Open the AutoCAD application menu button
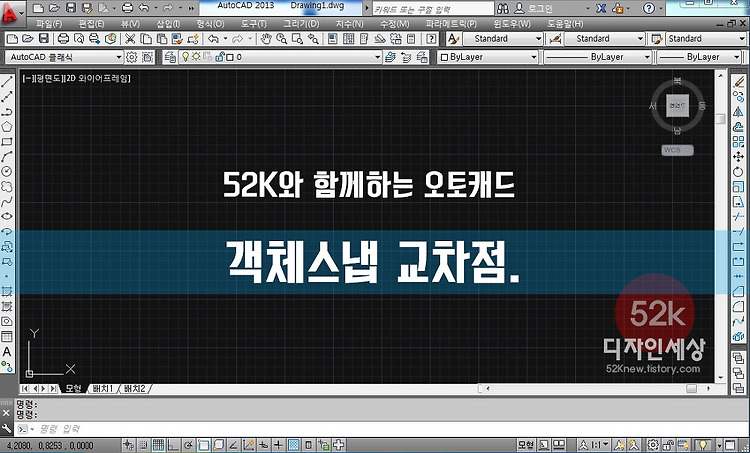This screenshot has width=750, height=453. (12, 13)
